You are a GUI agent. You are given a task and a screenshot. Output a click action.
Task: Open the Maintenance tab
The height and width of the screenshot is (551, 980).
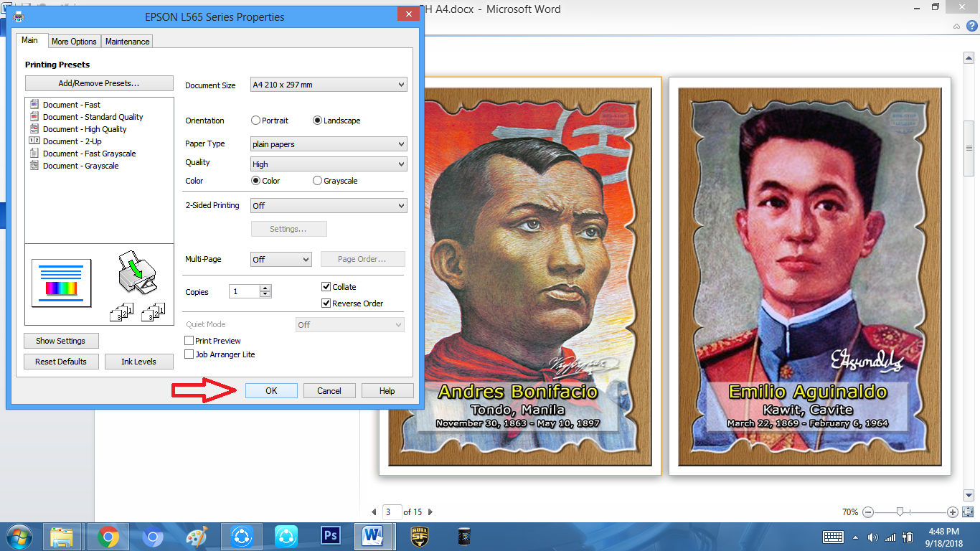[x=127, y=42]
